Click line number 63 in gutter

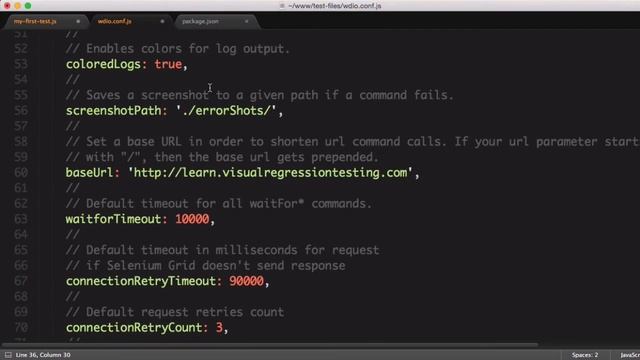tap(21, 219)
